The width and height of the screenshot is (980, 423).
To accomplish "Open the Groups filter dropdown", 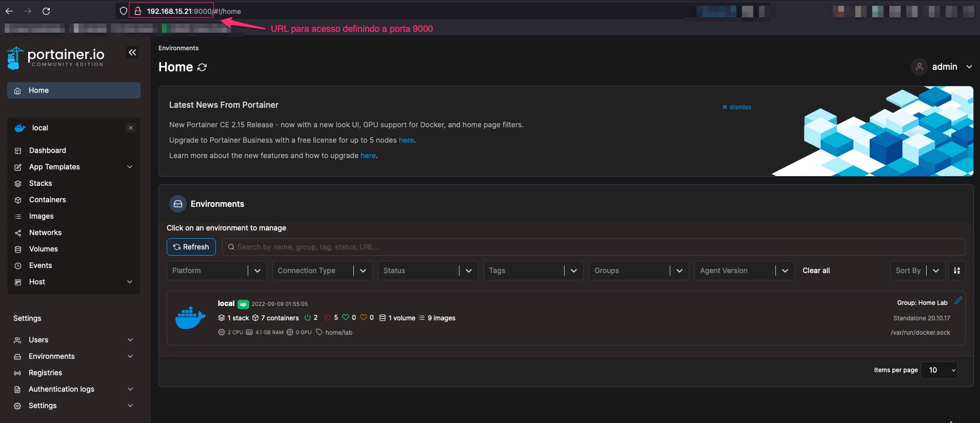I will click(x=639, y=271).
